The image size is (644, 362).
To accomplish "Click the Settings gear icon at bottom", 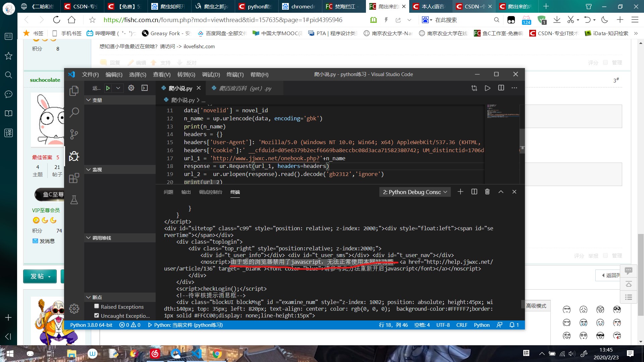I will 74,308.
